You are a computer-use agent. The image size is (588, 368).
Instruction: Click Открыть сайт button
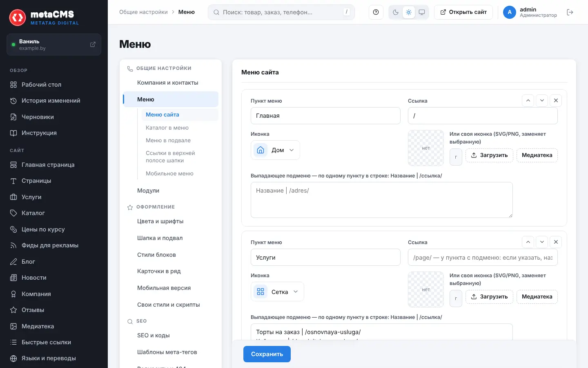(463, 12)
